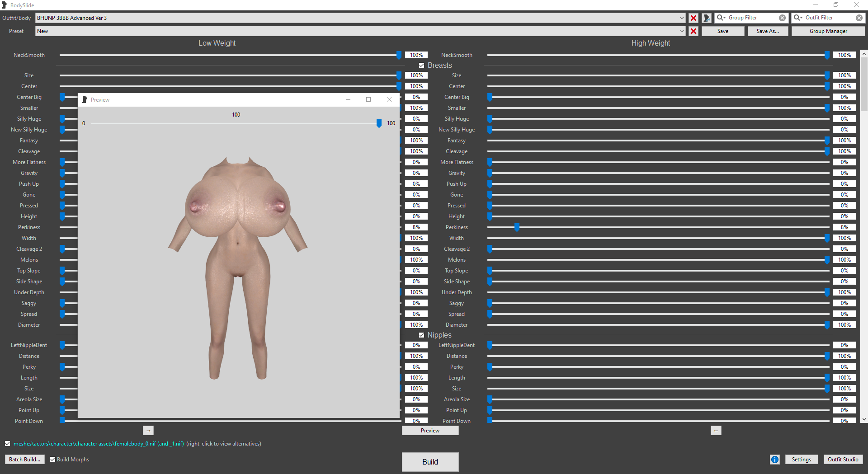868x474 pixels.
Task: Click the Low Weight column heading
Action: pos(217,43)
